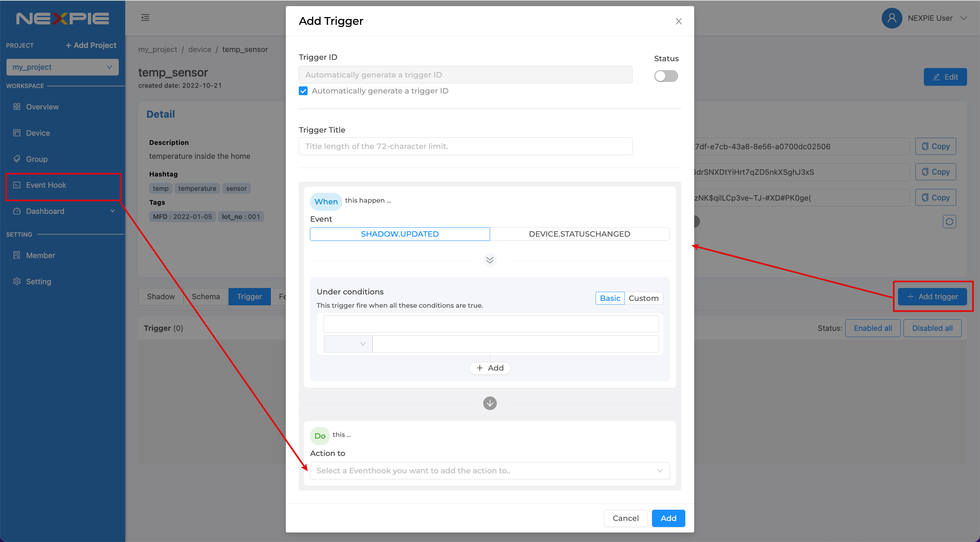This screenshot has height=542, width=980.
Task: Click the Group tag icon
Action: point(17,159)
